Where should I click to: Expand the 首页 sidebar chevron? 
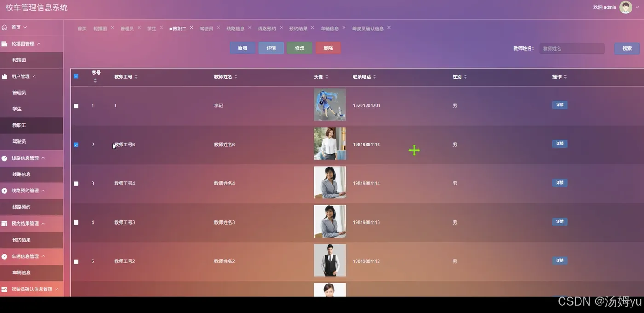tap(25, 28)
